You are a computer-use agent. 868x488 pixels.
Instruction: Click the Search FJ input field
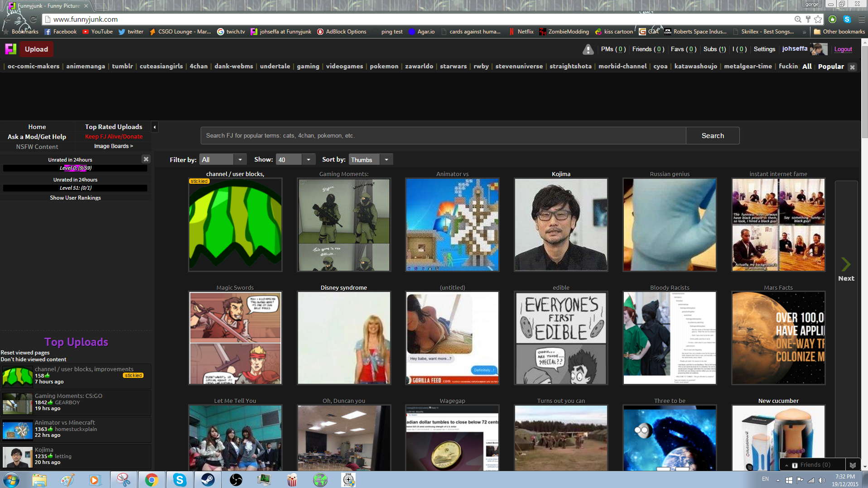click(x=443, y=136)
